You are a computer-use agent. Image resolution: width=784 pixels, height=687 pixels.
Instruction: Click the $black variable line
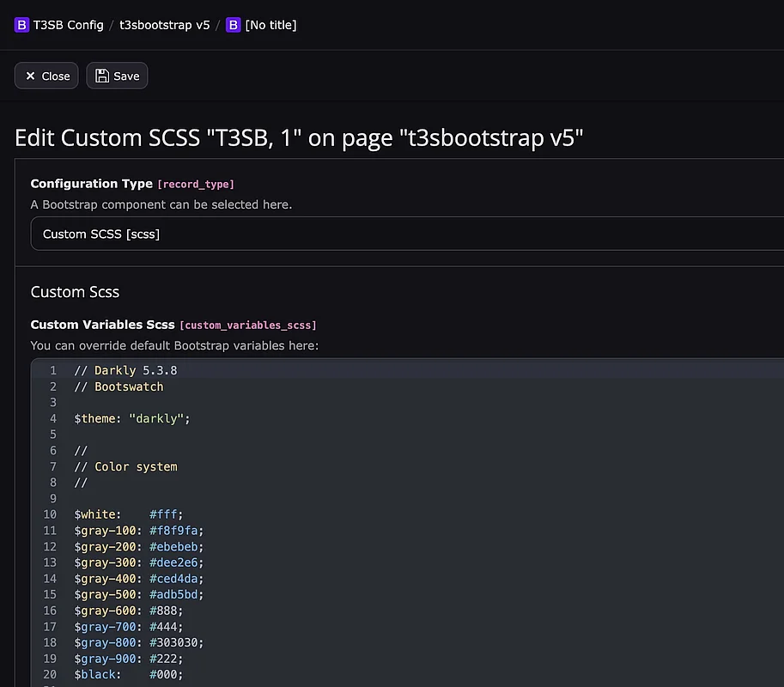coord(129,674)
